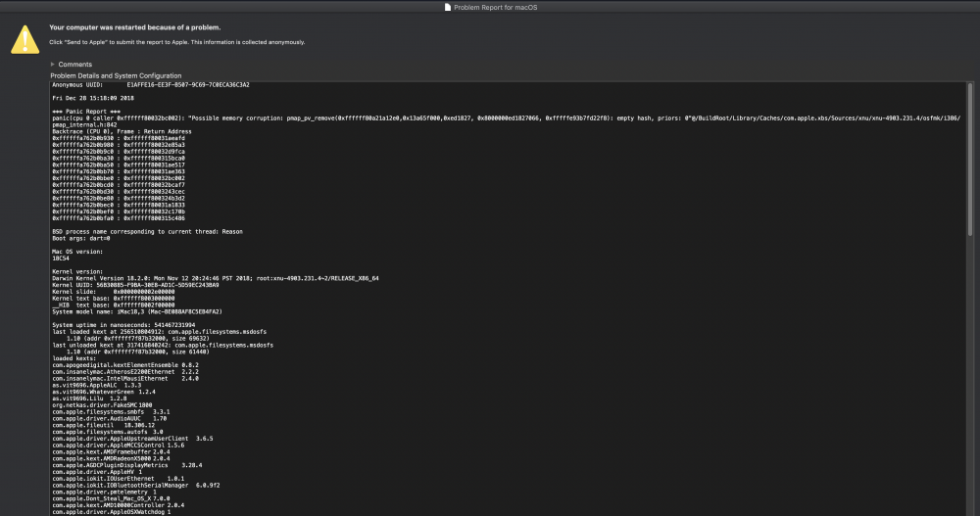Click the report's vertical scrollbar thumb
The height and width of the screenshot is (516, 980).
(x=970, y=160)
